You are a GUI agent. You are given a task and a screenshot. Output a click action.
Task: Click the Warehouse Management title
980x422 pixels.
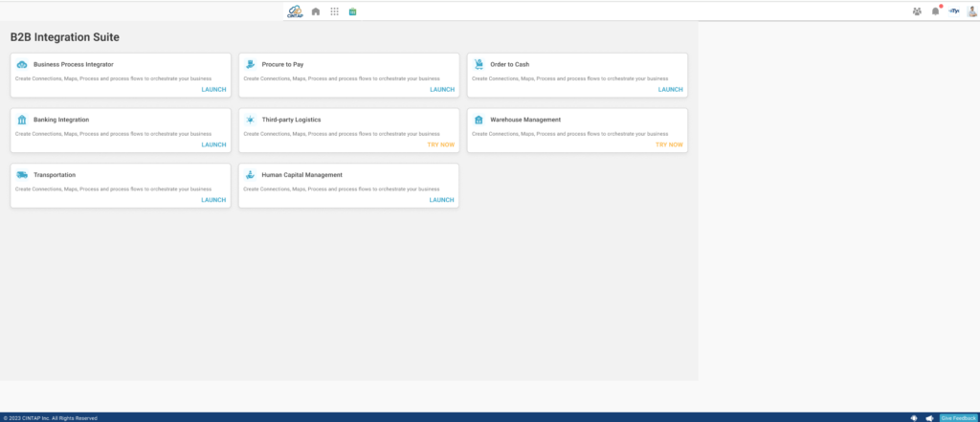(x=525, y=120)
